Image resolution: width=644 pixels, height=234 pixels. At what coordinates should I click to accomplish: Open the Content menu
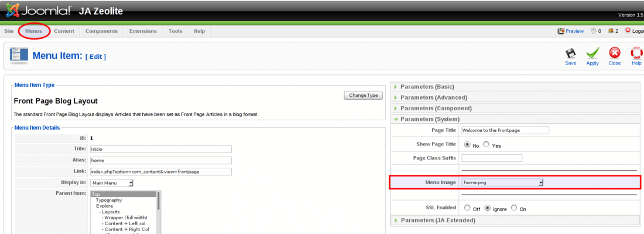tap(64, 31)
